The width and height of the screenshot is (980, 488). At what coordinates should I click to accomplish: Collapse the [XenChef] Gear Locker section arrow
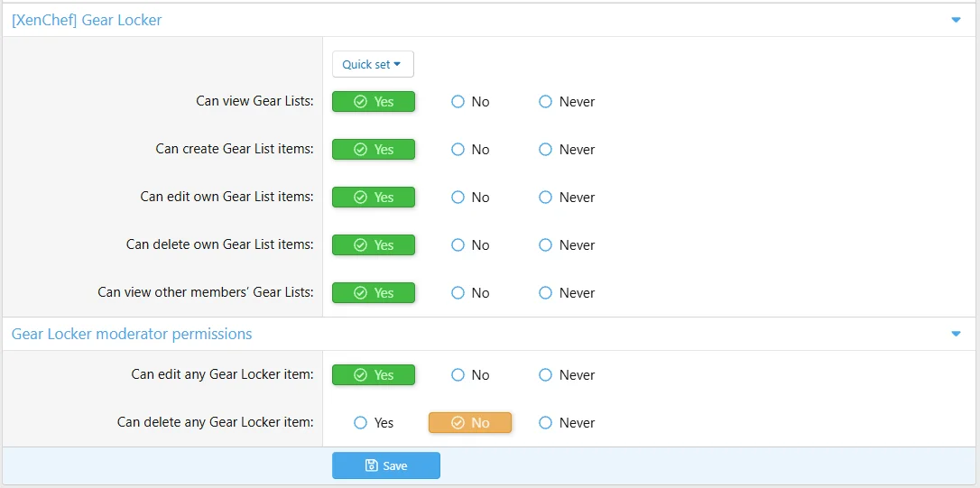(x=955, y=20)
